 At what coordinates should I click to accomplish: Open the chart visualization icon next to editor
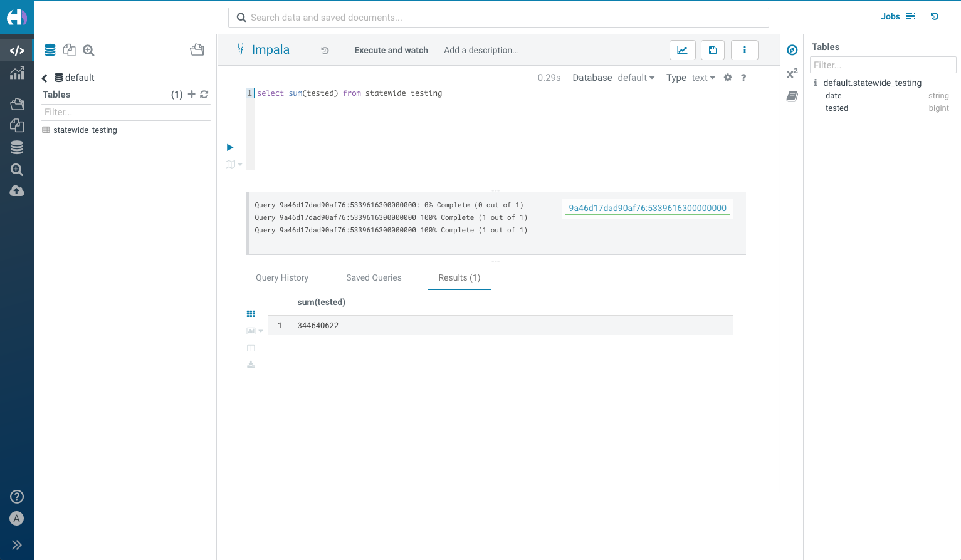click(x=682, y=49)
